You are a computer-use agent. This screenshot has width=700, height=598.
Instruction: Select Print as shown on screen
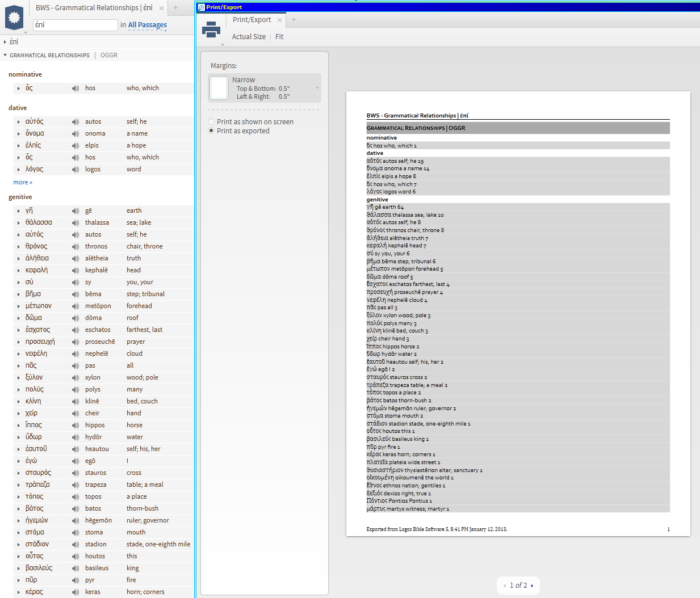coord(211,122)
